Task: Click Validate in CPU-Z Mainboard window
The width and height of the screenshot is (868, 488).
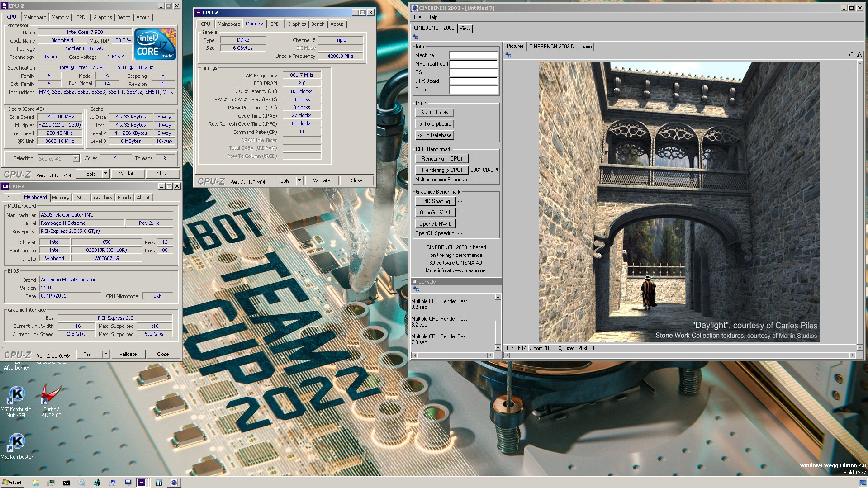Action: tap(128, 354)
